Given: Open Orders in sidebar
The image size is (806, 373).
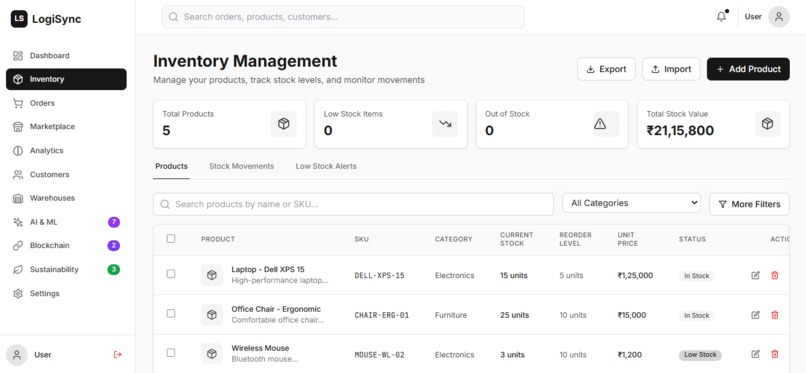Looking at the screenshot, I should pyautogui.click(x=66, y=103).
